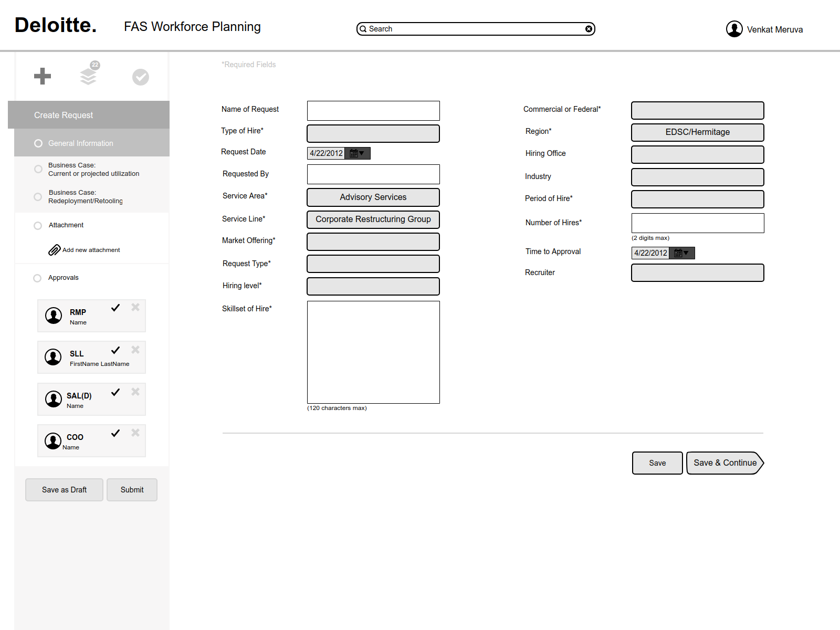Click the plus icon to add a request

point(43,76)
